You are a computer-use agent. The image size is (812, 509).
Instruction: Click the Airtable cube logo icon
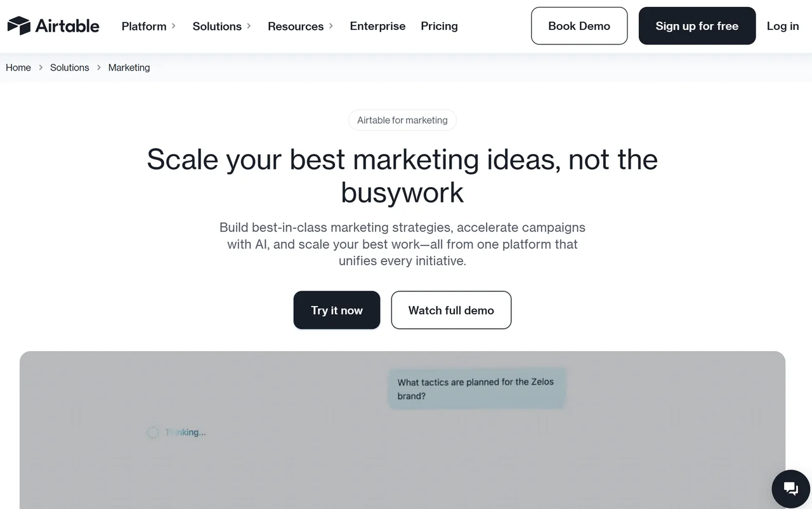tap(18, 25)
